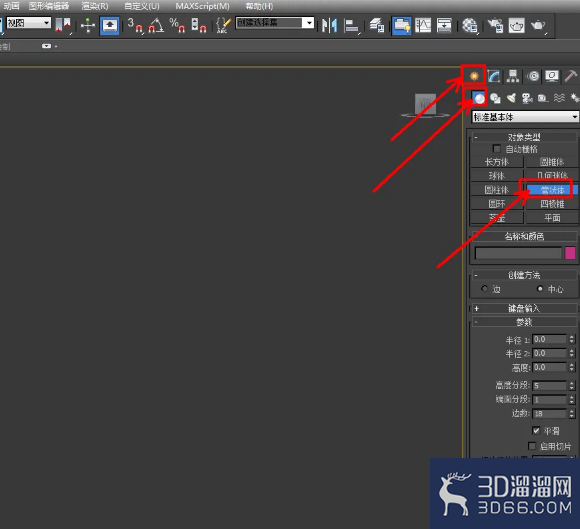Open Edit Named Selection Sets
Screen dimensions: 580x529
click(223, 25)
